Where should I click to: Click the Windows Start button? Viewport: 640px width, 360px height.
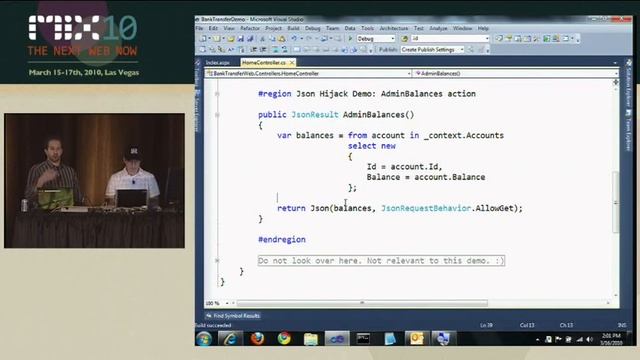[x=204, y=339]
